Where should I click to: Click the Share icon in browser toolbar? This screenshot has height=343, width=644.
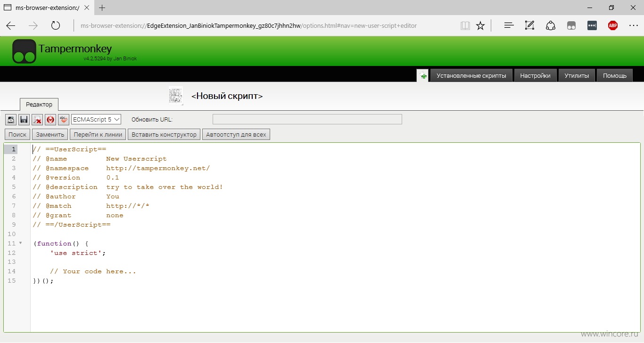coord(551,25)
